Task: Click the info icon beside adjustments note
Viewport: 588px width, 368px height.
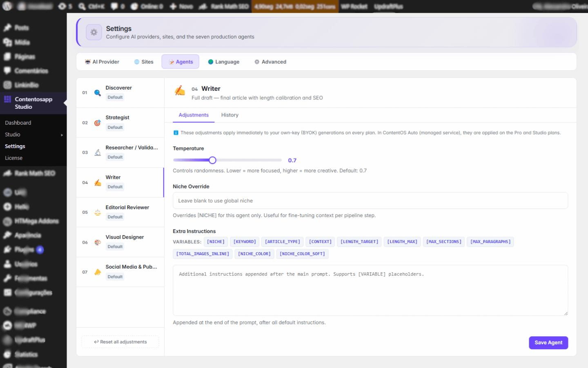Action: (176, 133)
